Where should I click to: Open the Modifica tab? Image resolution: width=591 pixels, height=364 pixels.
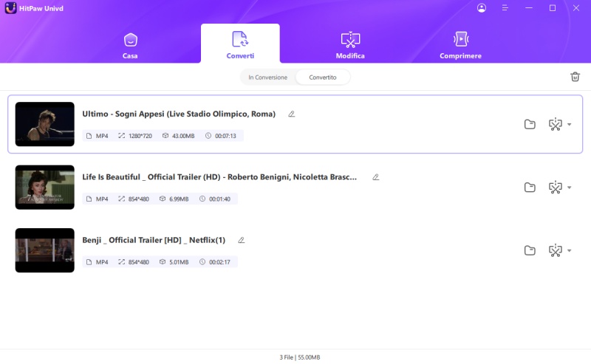[x=350, y=44]
